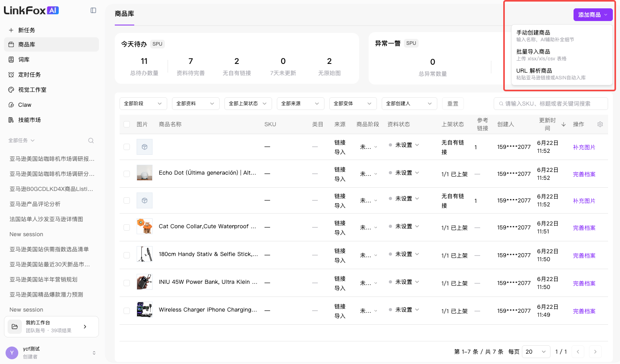Open 商品库 from the sidebar

tap(51, 44)
